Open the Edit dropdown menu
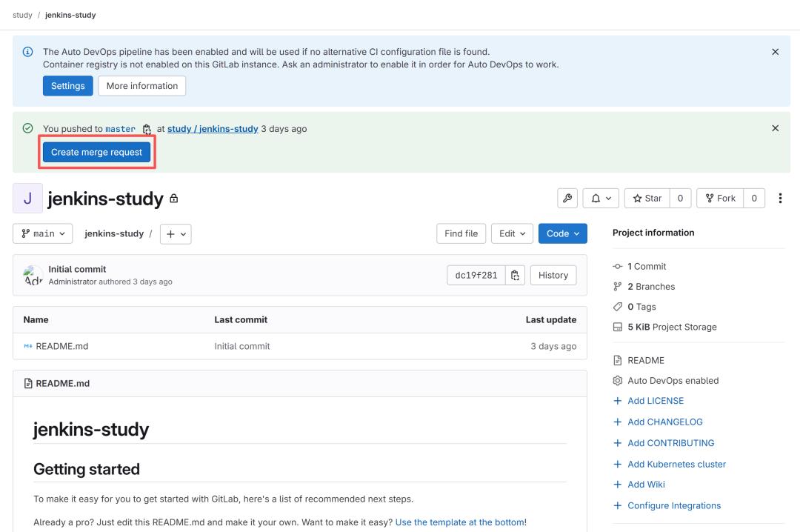Viewport: 800px width, 532px height. (x=512, y=233)
